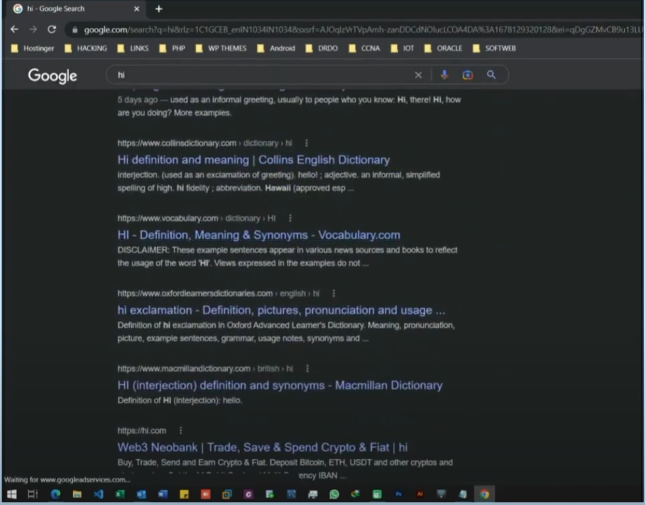This screenshot has height=505, width=645.
Task: Open Word from the taskbar
Action: click(x=163, y=494)
